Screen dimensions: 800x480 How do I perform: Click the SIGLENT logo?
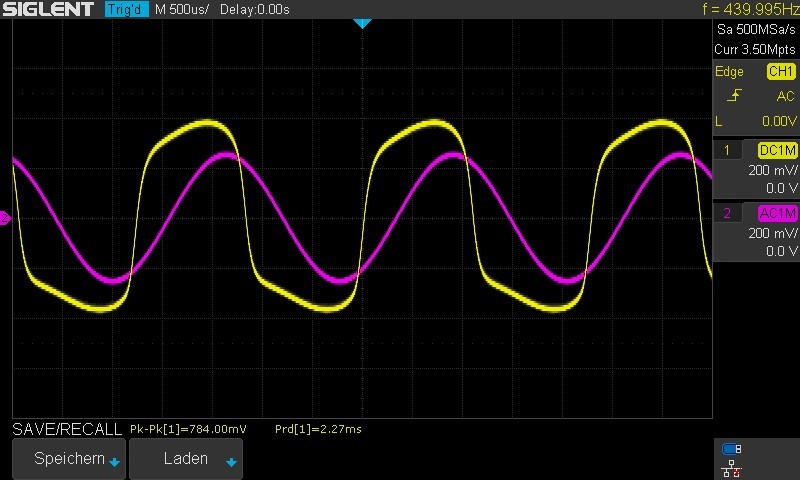[x=48, y=9]
